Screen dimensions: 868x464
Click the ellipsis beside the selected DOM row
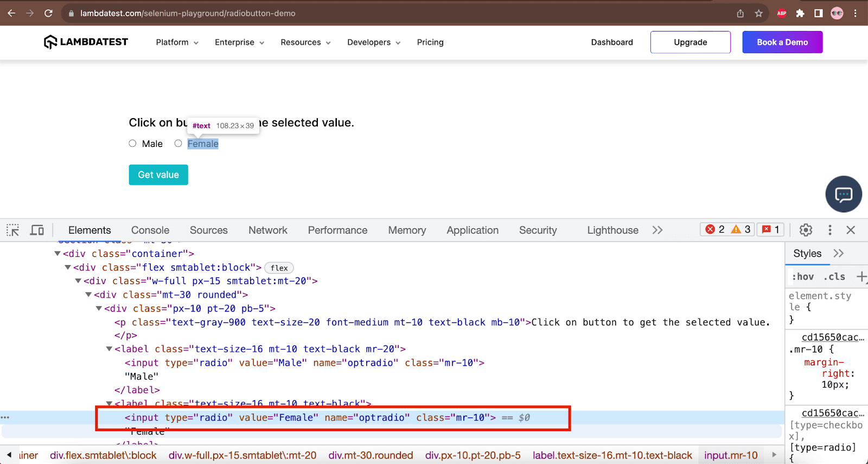coord(5,417)
